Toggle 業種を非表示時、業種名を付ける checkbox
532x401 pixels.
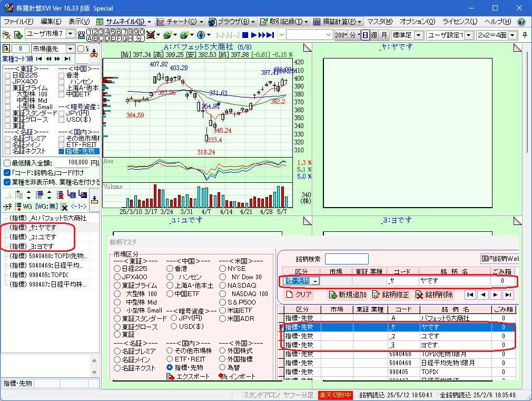(7, 182)
